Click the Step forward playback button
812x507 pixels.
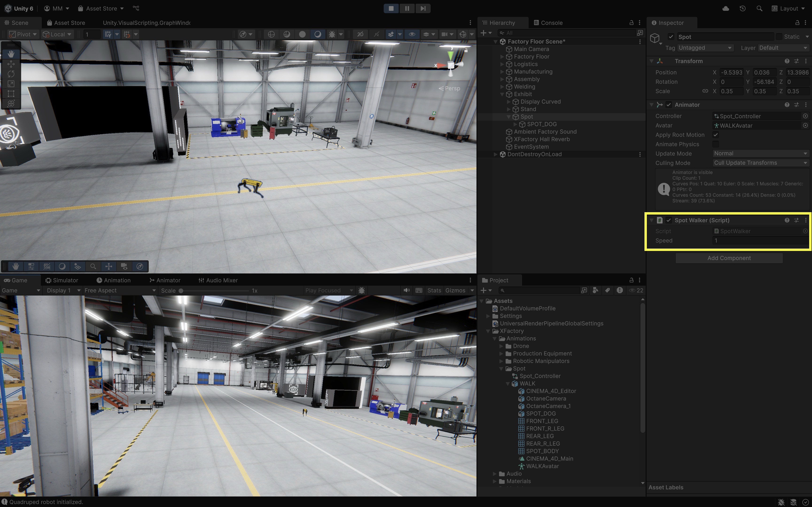(x=423, y=8)
